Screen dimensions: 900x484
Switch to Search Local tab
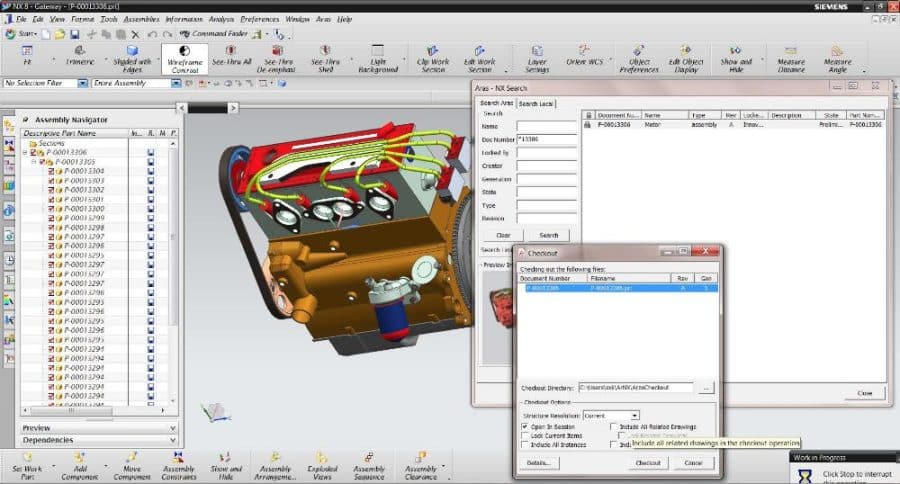(536, 104)
